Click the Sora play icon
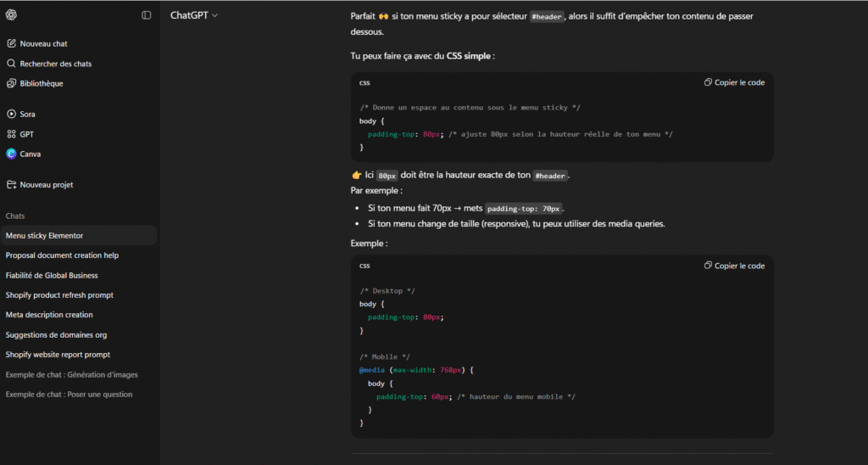 11,114
